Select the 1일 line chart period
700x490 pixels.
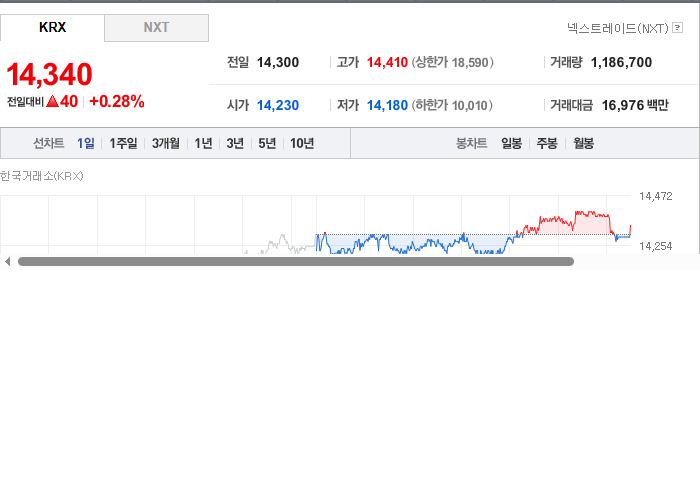[x=86, y=143]
